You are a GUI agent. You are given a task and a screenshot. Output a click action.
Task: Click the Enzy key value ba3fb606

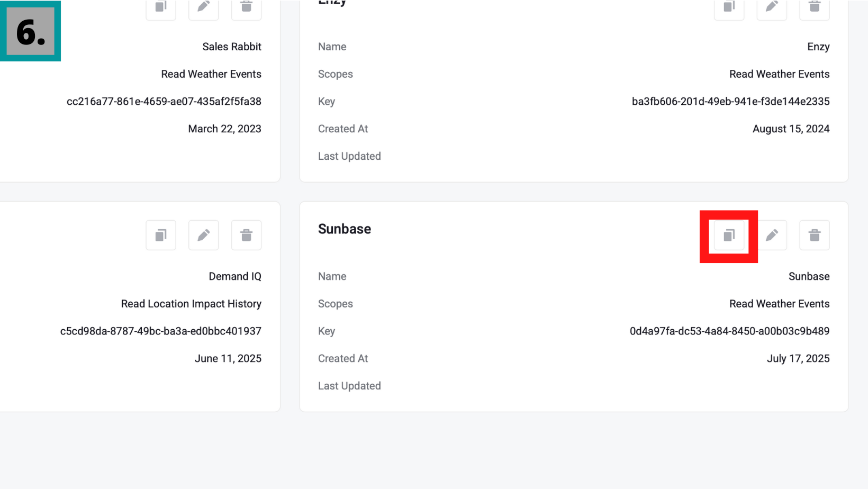tap(730, 102)
